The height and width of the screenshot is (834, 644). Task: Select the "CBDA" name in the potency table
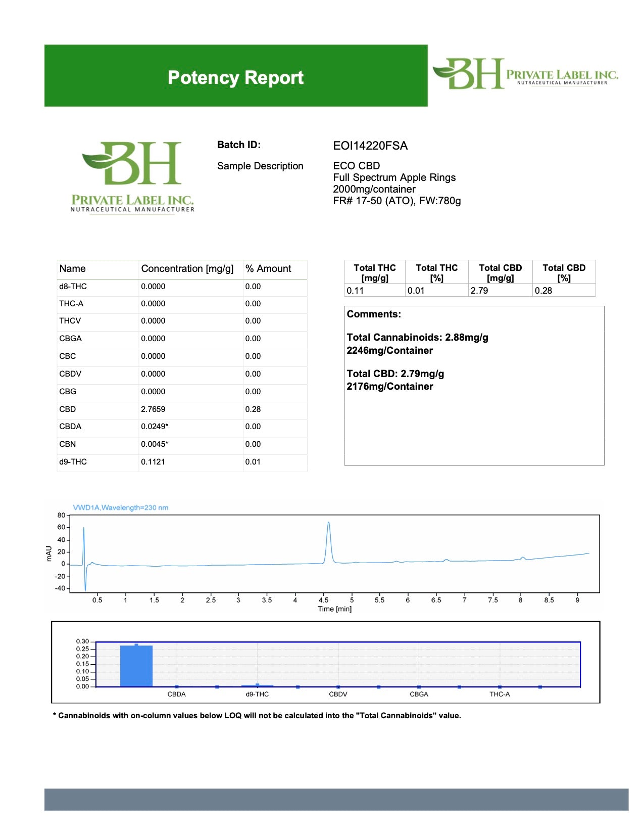coord(70,426)
